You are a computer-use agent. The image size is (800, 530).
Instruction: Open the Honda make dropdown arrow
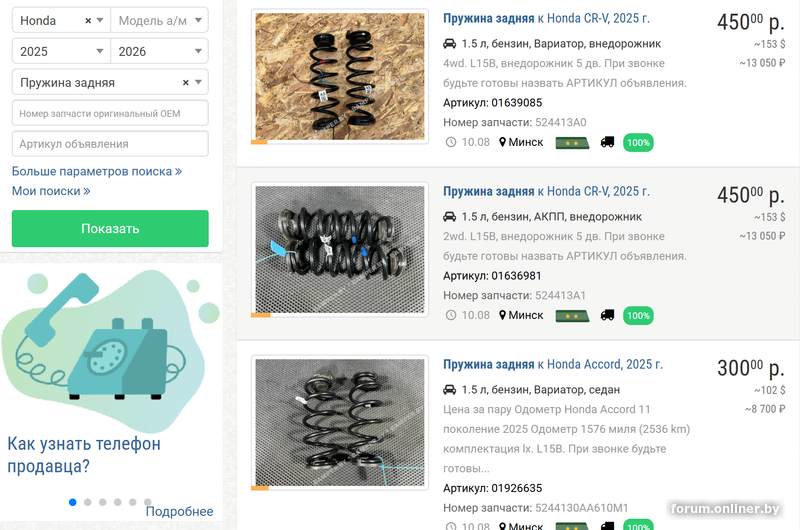click(100, 20)
